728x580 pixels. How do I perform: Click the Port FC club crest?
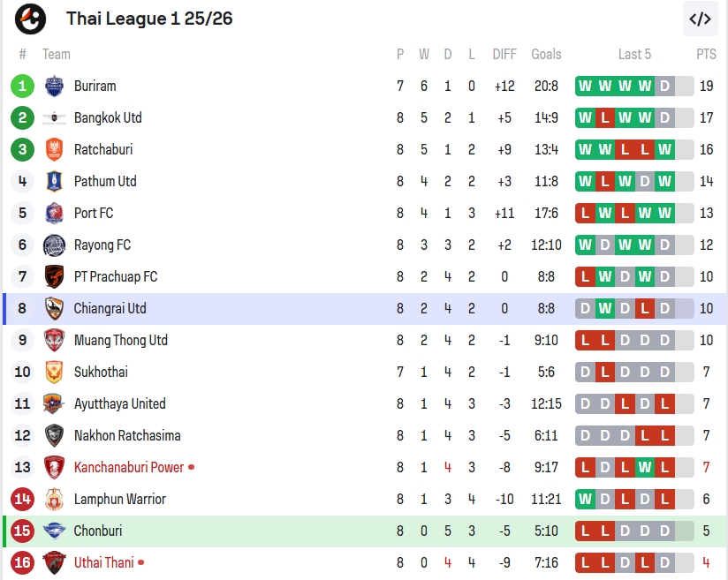point(55,213)
